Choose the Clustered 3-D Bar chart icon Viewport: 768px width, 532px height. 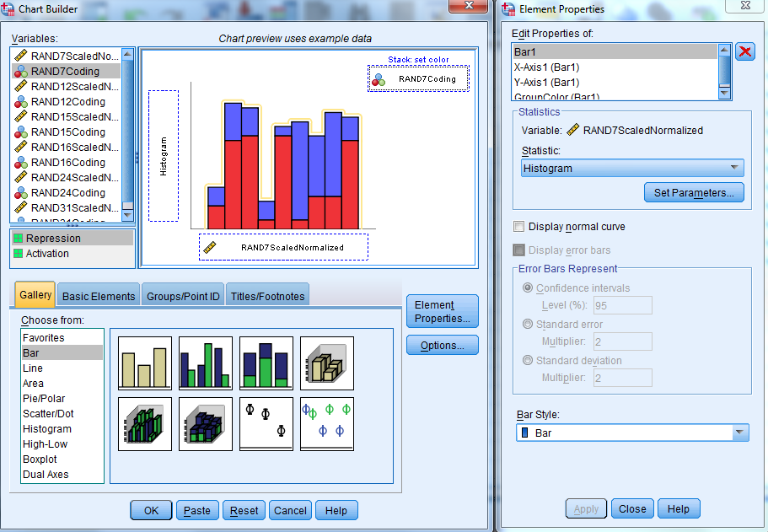[145, 424]
